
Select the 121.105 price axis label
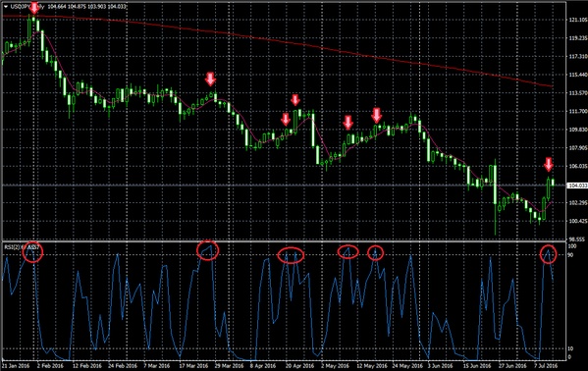click(x=578, y=20)
